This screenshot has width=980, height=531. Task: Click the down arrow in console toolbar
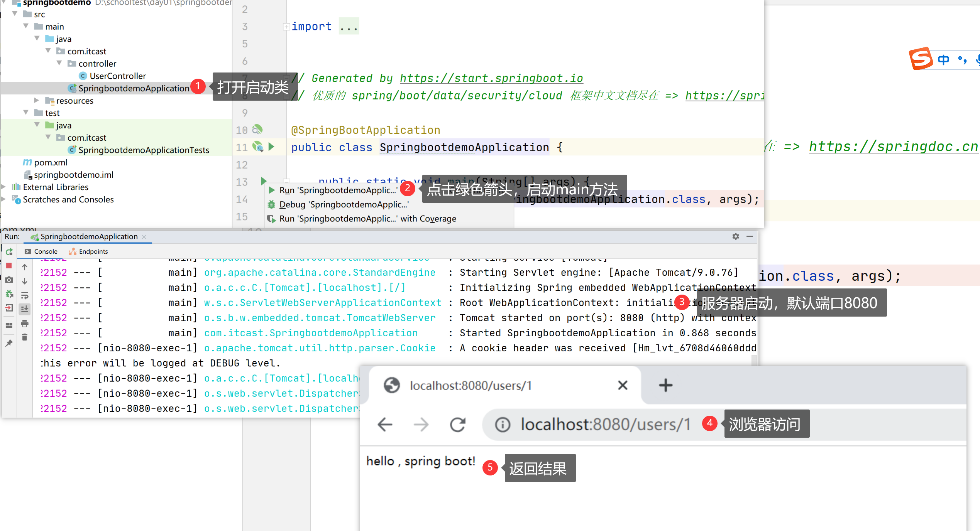pos(24,281)
